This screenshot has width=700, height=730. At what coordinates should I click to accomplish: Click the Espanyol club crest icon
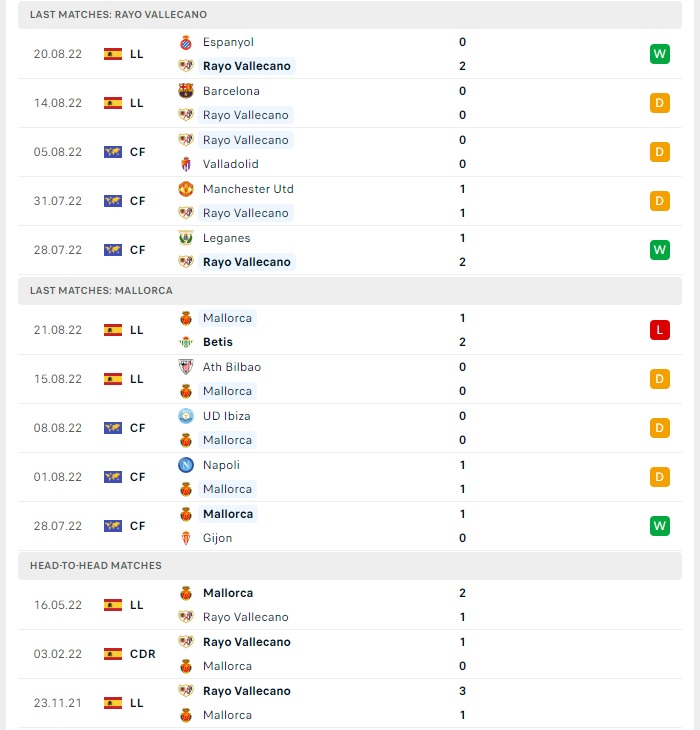pyautogui.click(x=186, y=42)
